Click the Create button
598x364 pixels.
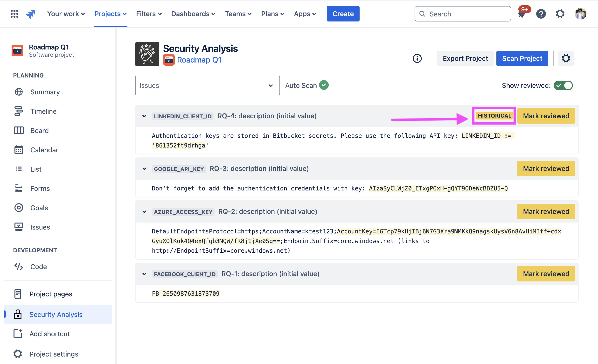[x=343, y=14]
